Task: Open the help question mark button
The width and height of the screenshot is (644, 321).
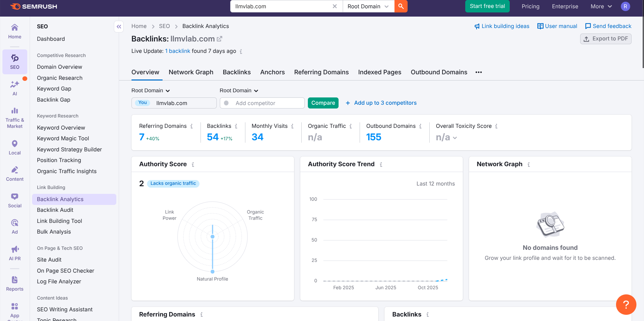Action: (x=626, y=304)
